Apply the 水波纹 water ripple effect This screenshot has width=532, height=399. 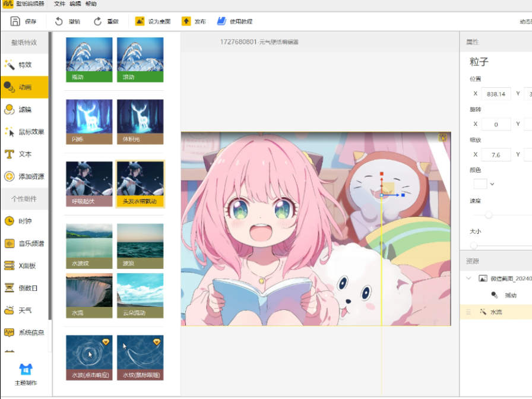coord(89,246)
